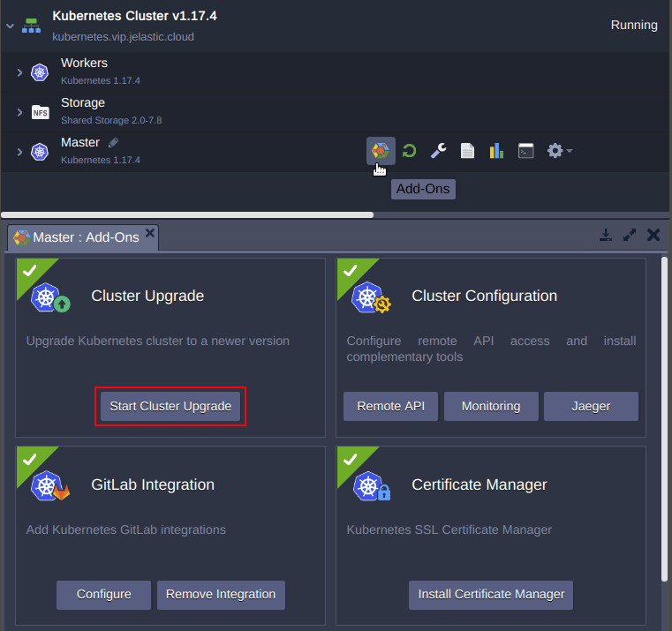Click the Remote API button
672x631 pixels.
[x=391, y=406]
